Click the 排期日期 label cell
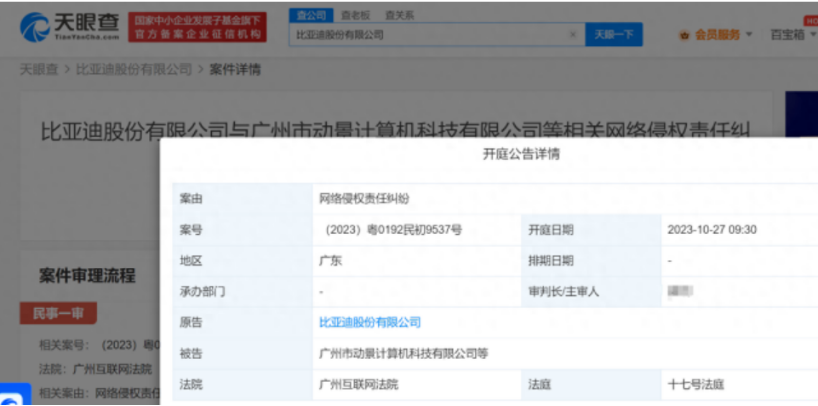The width and height of the screenshot is (818, 406). pos(591,260)
